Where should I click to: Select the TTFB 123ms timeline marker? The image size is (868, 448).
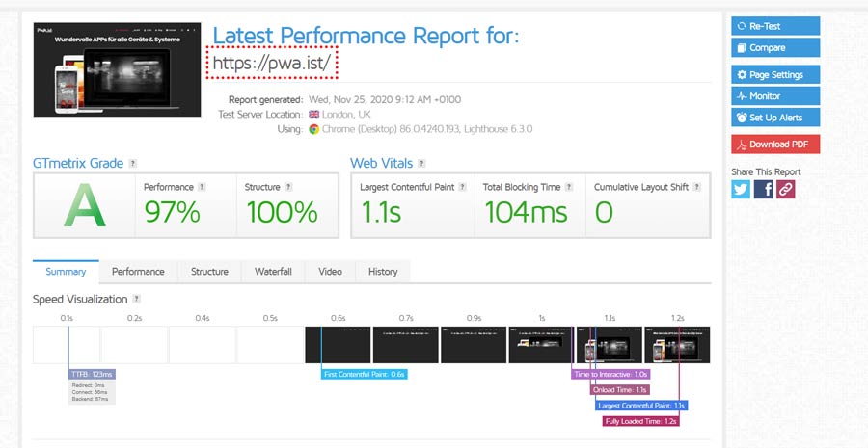tap(92, 374)
